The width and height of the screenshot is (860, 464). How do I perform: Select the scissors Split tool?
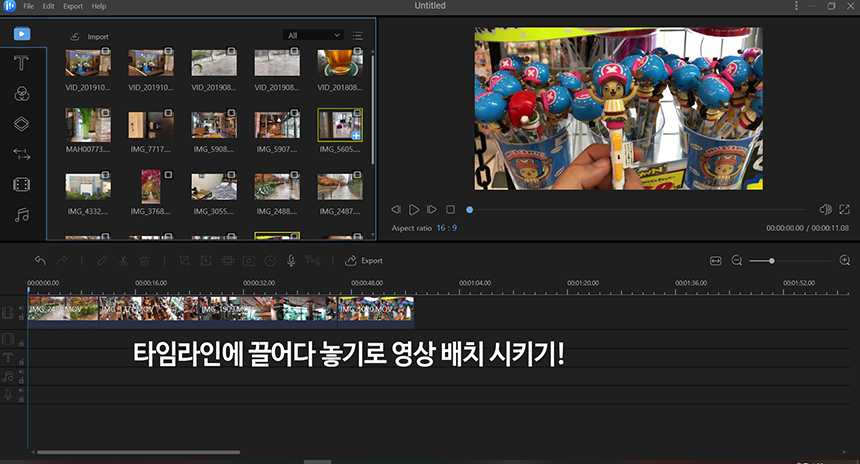123,261
